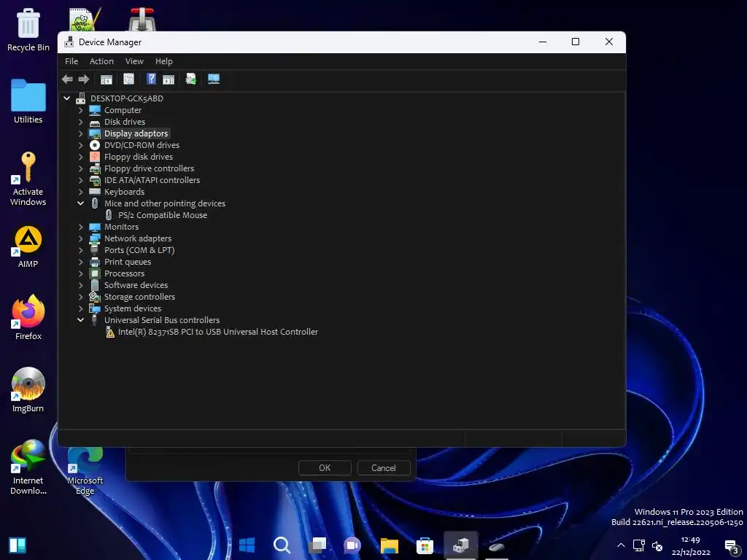
Task: Click Update device driver toolbar icon
Action: click(x=191, y=79)
